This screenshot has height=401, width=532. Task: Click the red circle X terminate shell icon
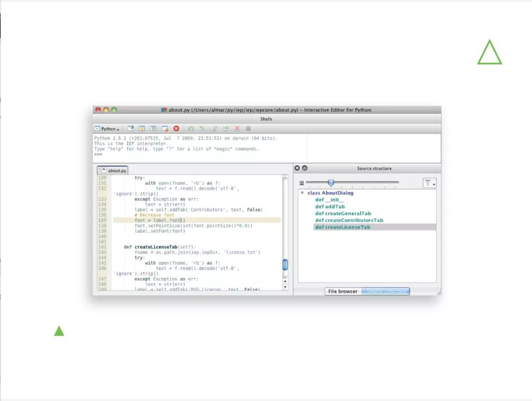(176, 129)
